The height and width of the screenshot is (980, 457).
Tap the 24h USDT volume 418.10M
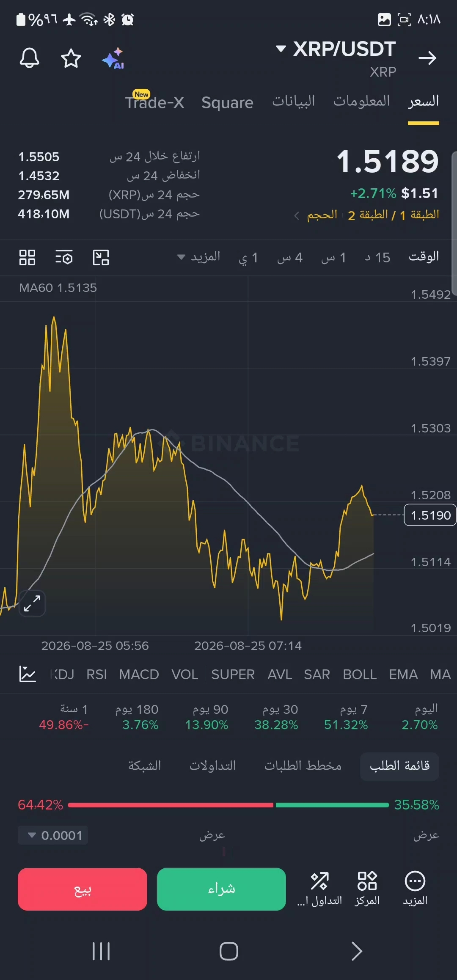44,214
